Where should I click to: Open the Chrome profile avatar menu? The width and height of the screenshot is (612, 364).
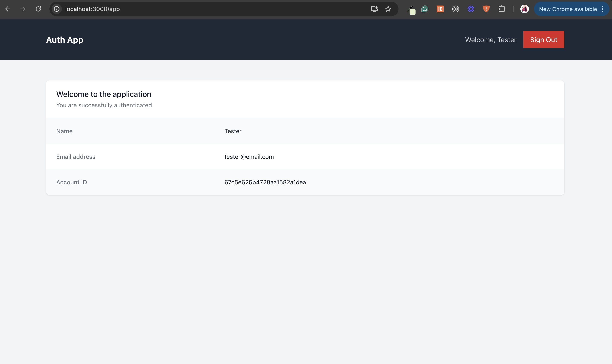click(524, 9)
